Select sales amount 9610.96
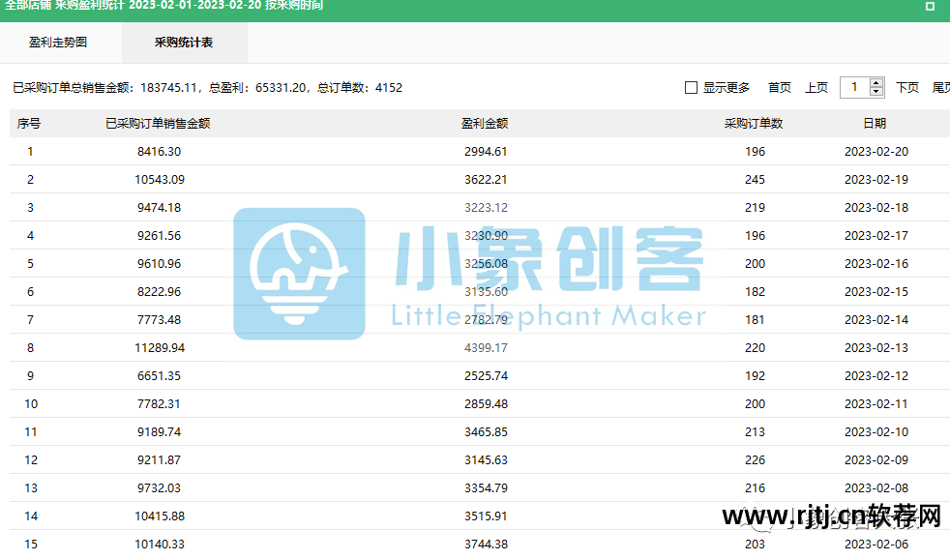The height and width of the screenshot is (560, 950). (159, 264)
